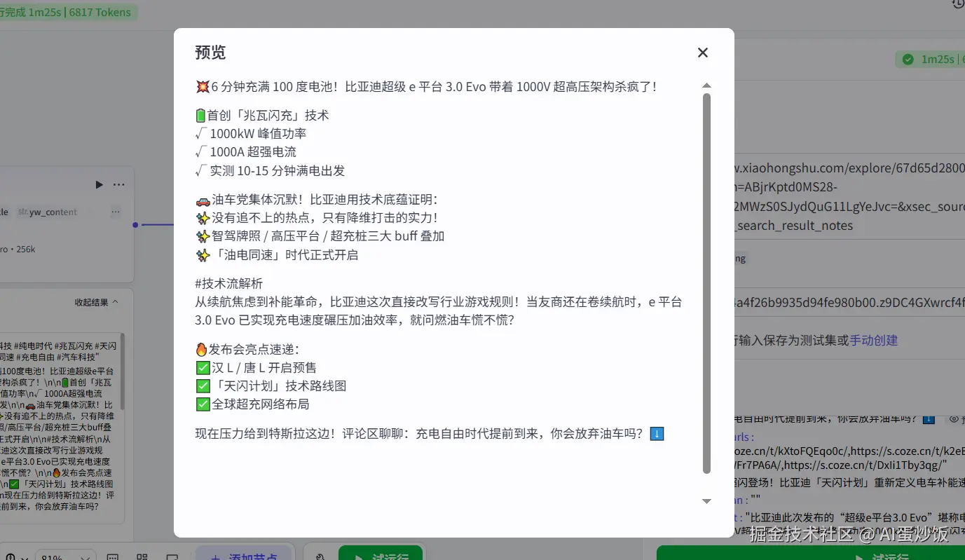This screenshot has width=965, height=560.
Task: Click the _search_result_notes text in right panel
Action: point(794,226)
